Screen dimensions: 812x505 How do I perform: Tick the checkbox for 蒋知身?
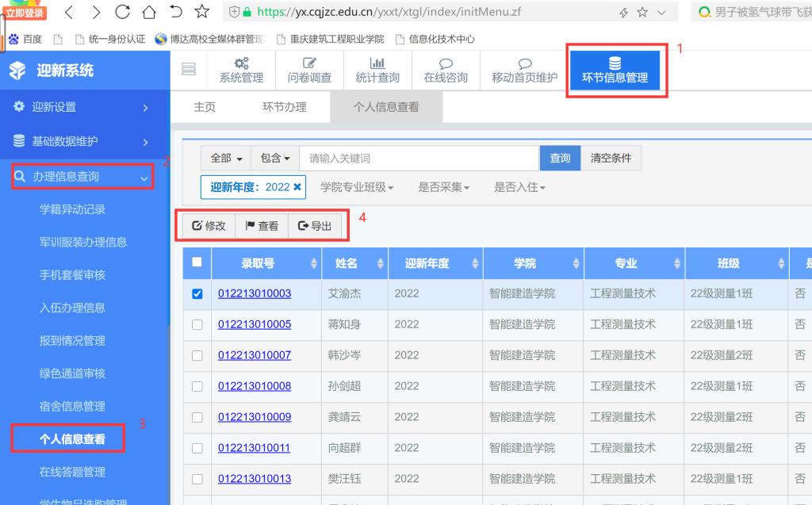click(x=197, y=324)
